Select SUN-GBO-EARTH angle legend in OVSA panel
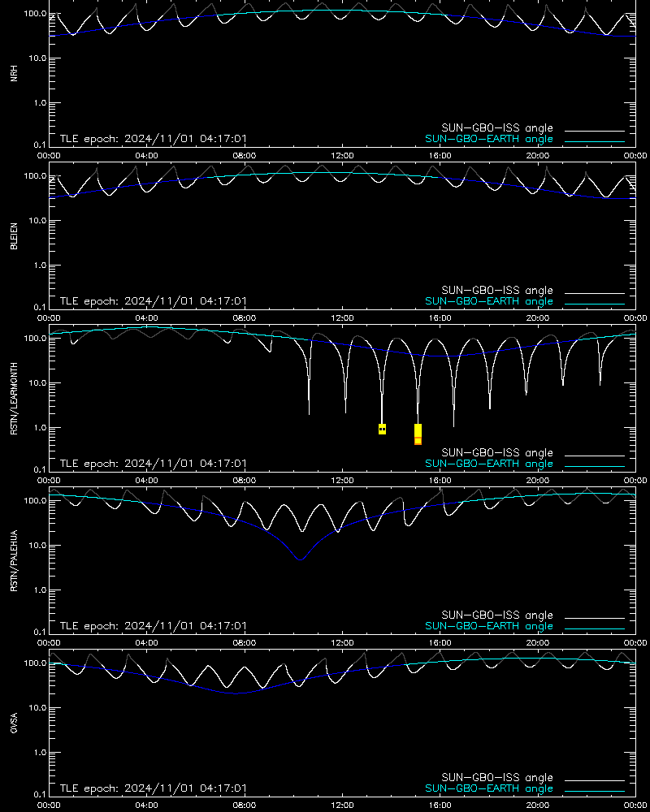The height and width of the screenshot is (812, 650). click(489, 788)
